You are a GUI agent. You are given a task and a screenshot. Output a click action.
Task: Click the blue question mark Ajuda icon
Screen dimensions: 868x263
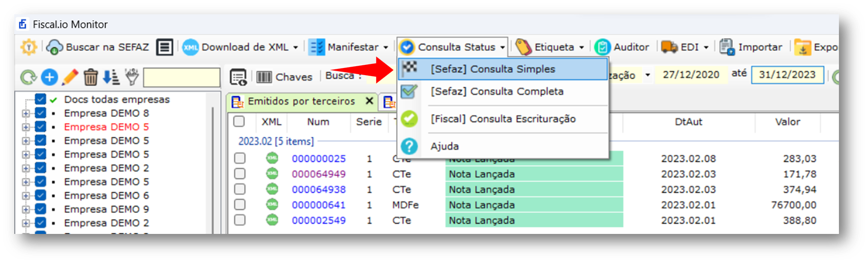(x=409, y=146)
